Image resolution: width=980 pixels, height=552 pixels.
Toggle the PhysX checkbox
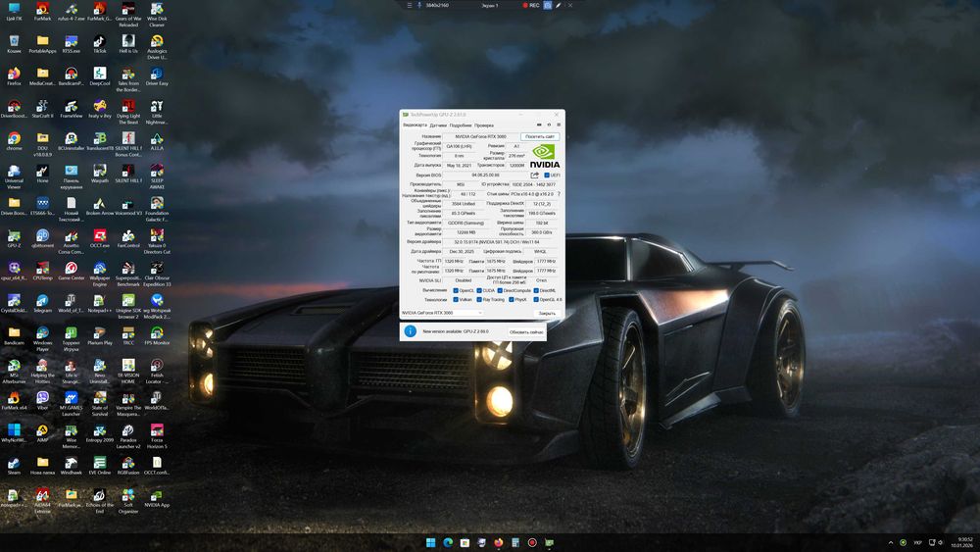[x=512, y=299]
